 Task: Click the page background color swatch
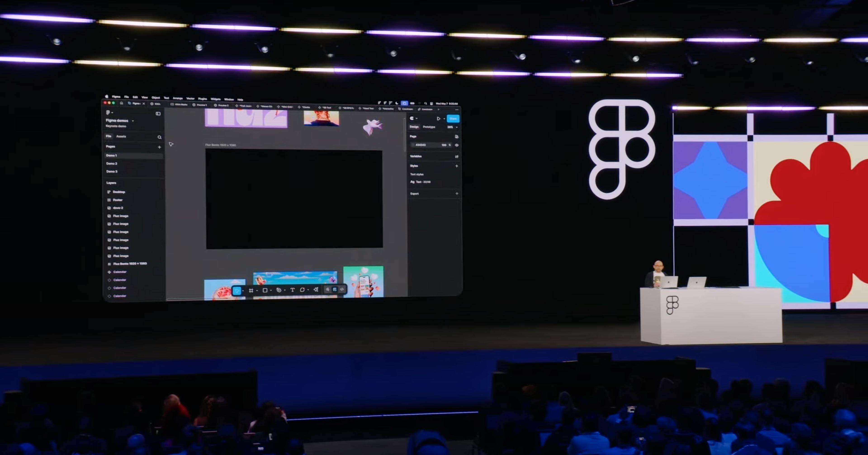tap(413, 145)
